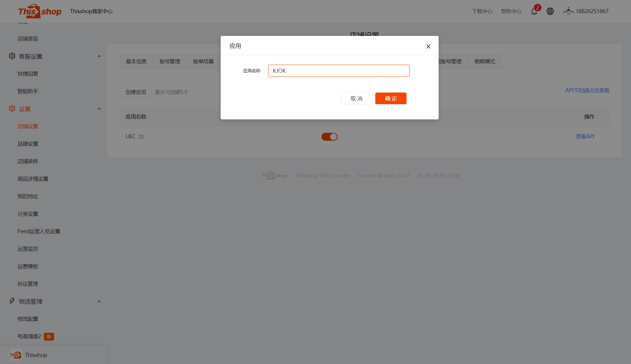The height and width of the screenshot is (364, 631).
Task: Click the account number 18826251867
Action: (592, 11)
